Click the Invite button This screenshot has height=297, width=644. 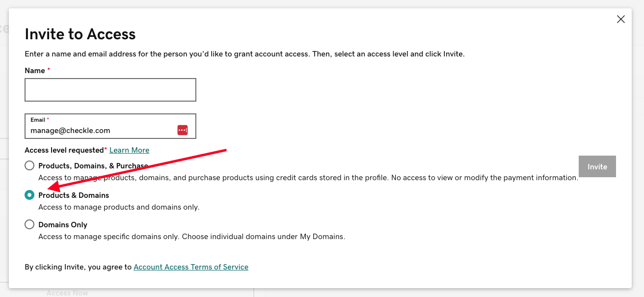coord(597,166)
